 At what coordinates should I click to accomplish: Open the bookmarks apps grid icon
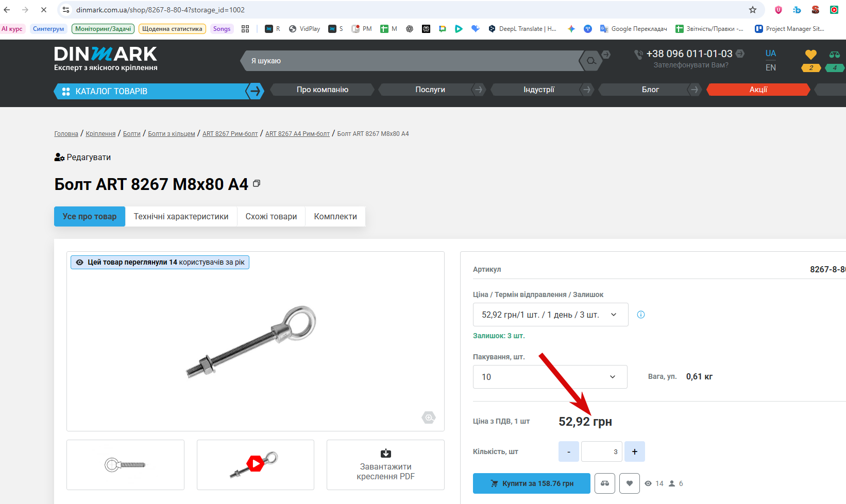245,29
